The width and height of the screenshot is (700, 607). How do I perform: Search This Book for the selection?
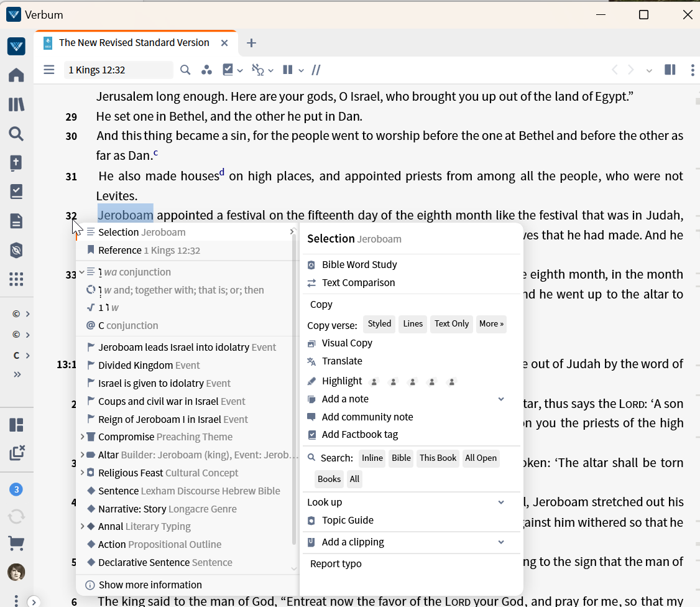pyautogui.click(x=438, y=458)
